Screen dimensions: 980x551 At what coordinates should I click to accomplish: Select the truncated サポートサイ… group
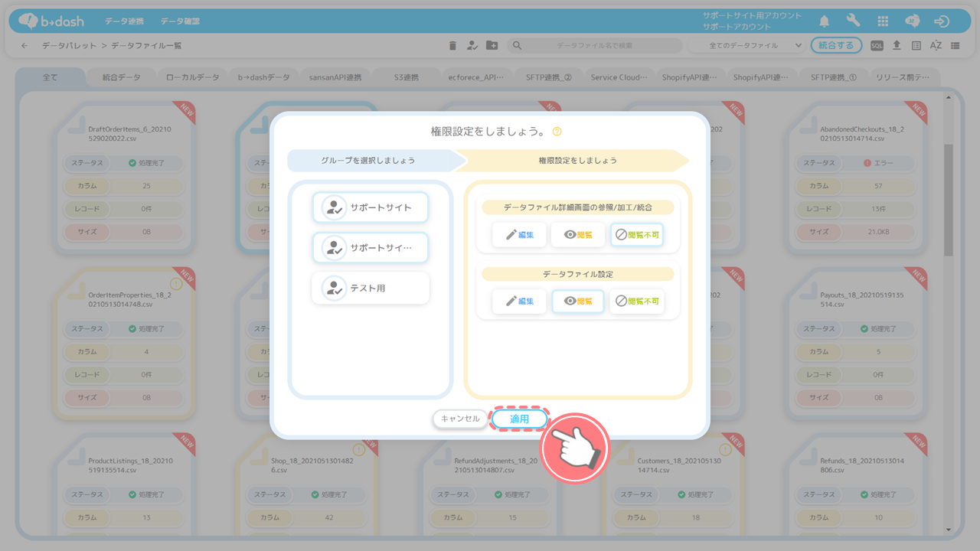pyautogui.click(x=371, y=248)
